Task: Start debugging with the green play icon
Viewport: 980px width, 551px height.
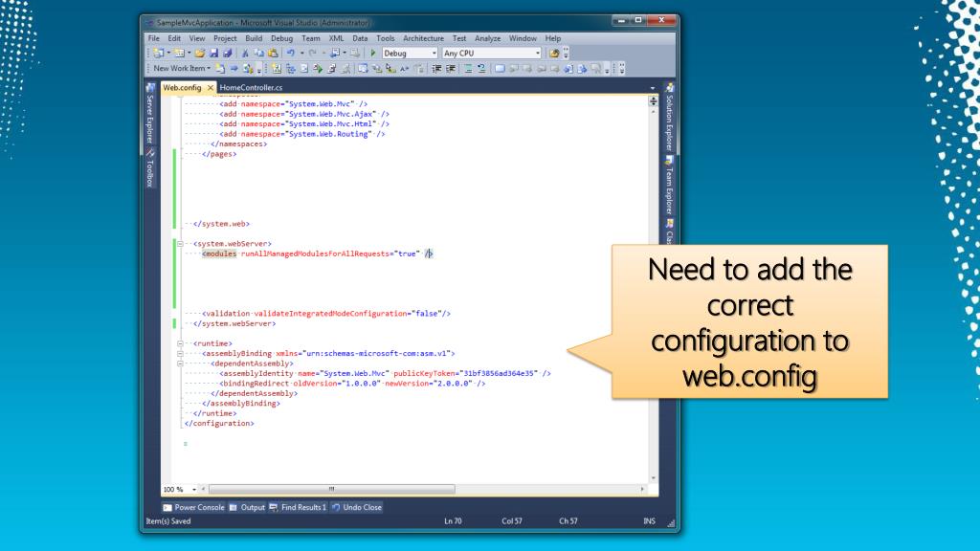Action: pos(373,54)
